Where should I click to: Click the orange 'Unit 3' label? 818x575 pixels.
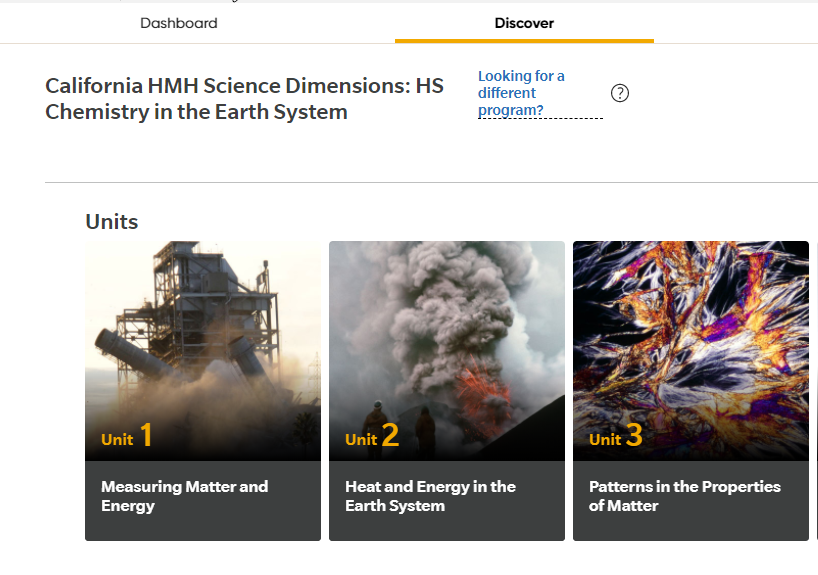point(615,437)
